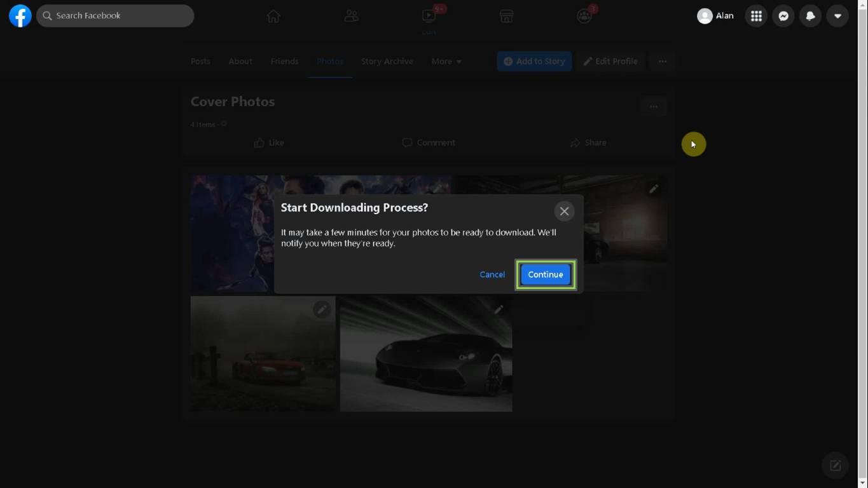Click Continue to start downloading
Image resolution: width=868 pixels, height=488 pixels.
[546, 274]
